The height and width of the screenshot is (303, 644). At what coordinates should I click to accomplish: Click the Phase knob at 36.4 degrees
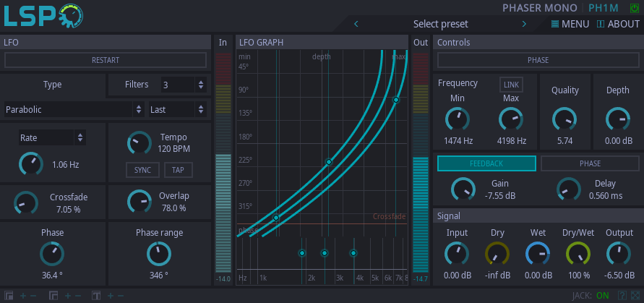point(52,254)
